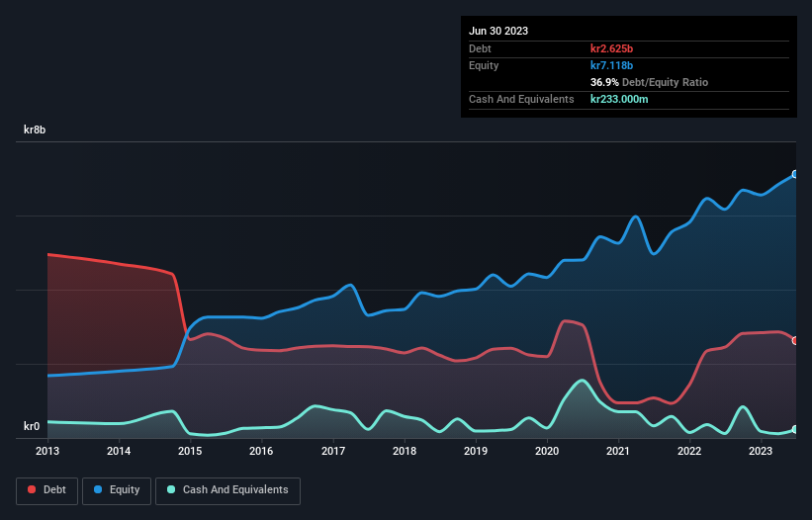
Task: Click the 2020 x-axis label
Action: click(547, 451)
